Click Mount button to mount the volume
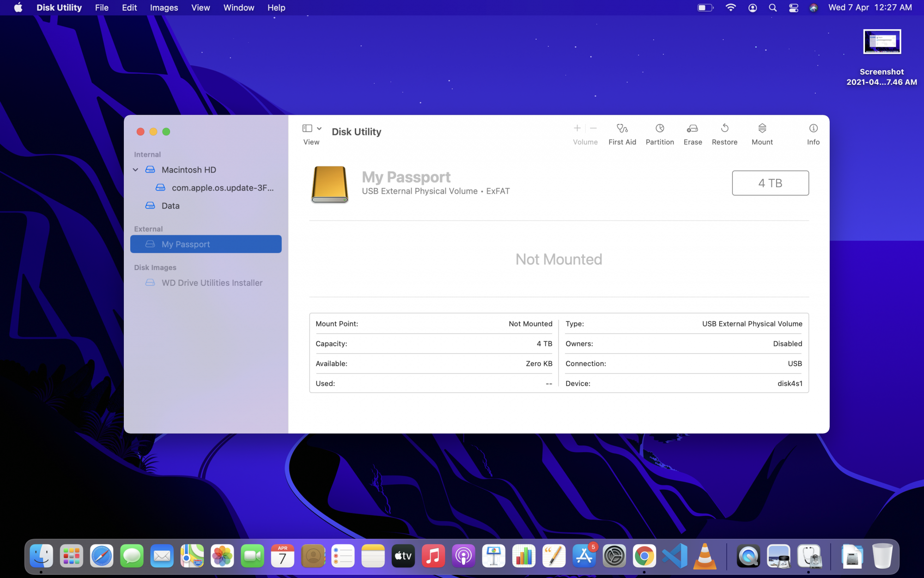This screenshot has height=578, width=924. click(x=762, y=133)
